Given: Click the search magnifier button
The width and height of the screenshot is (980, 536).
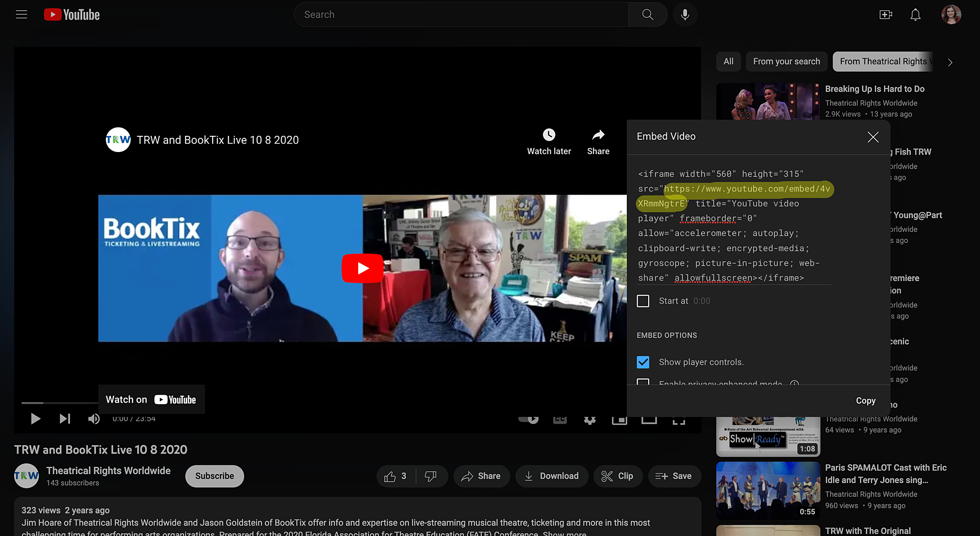Looking at the screenshot, I should 648,15.
